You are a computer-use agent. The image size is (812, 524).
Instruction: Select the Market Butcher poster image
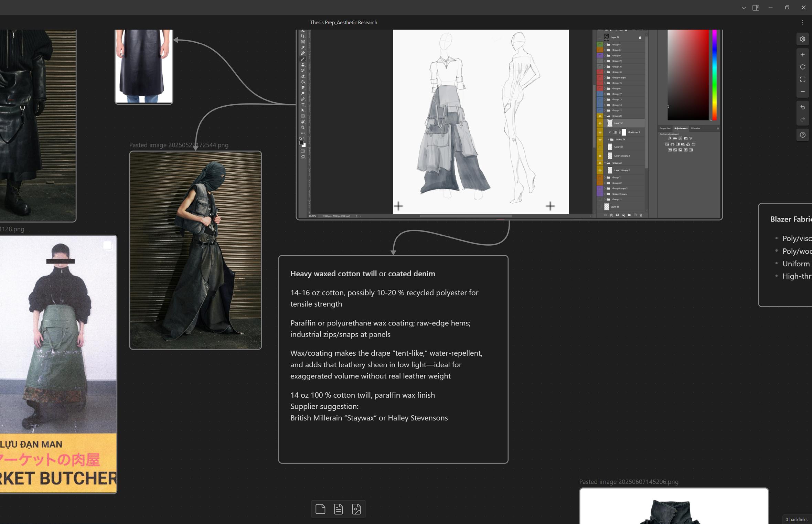point(58,364)
